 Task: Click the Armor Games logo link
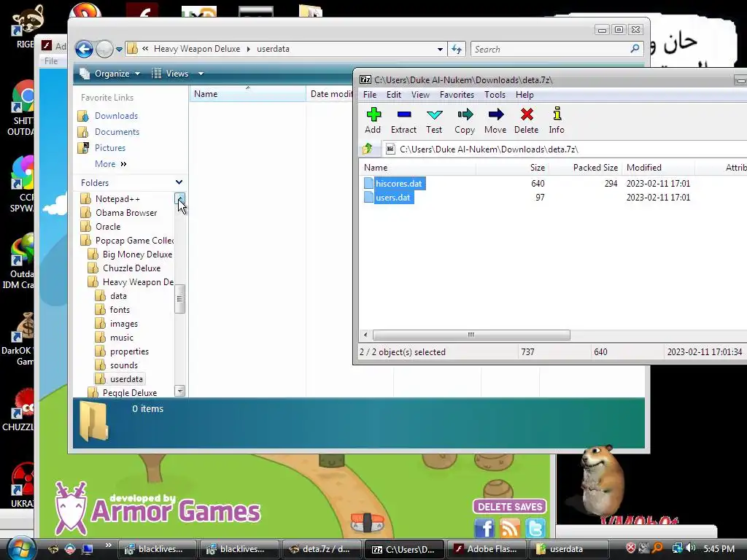pos(158,508)
